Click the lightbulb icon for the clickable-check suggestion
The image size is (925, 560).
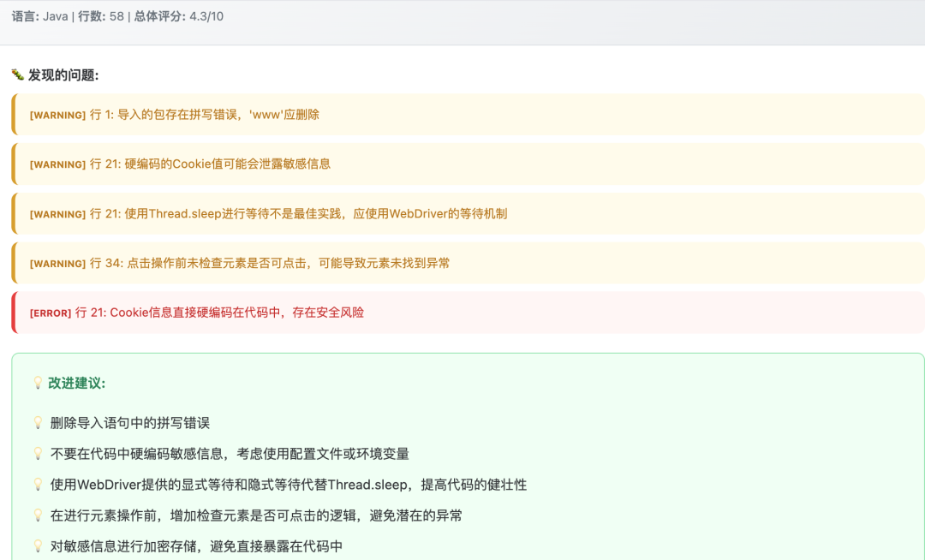point(38,517)
